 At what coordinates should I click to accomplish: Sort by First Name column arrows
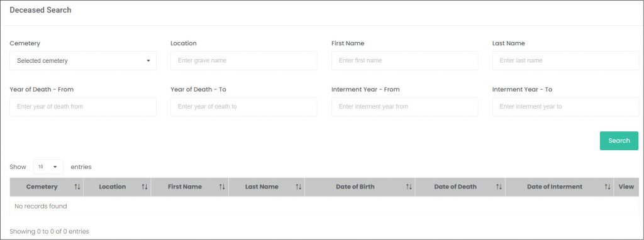(222, 187)
